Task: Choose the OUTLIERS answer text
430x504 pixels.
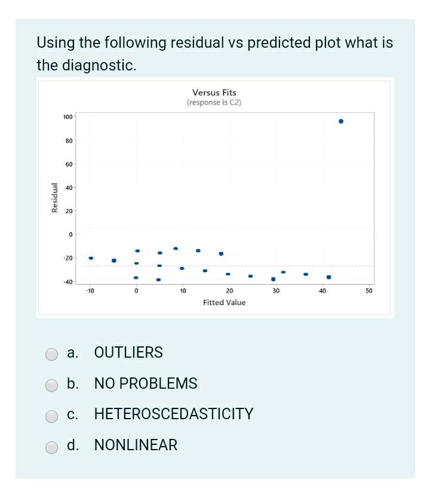Action: pos(128,353)
